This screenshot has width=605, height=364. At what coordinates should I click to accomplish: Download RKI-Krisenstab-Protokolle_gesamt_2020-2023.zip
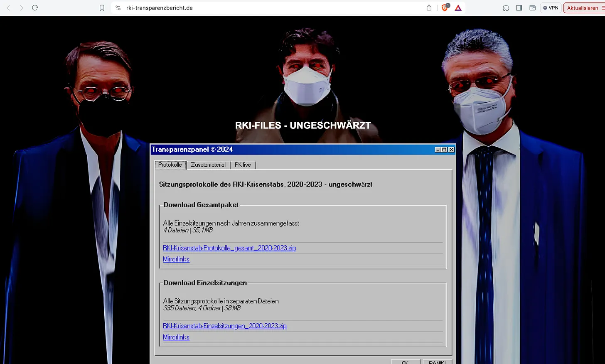[229, 248]
